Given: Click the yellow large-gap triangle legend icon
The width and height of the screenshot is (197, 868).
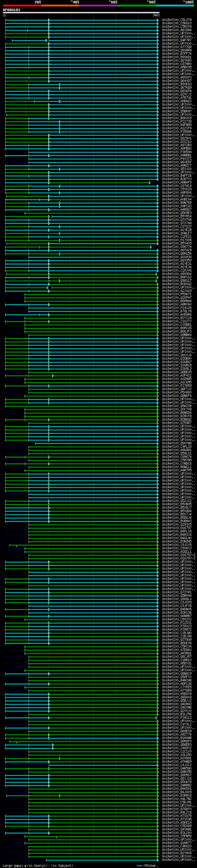Looking at the screenshot, I should (25, 866).
